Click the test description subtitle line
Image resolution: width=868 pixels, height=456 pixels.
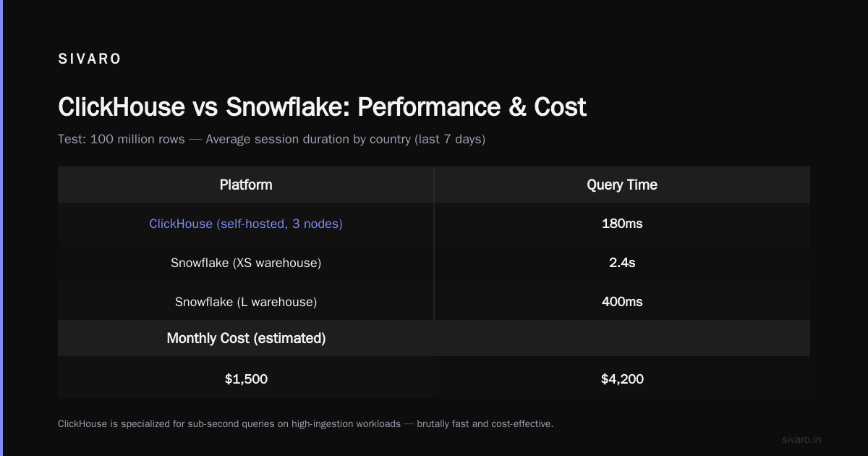point(271,139)
